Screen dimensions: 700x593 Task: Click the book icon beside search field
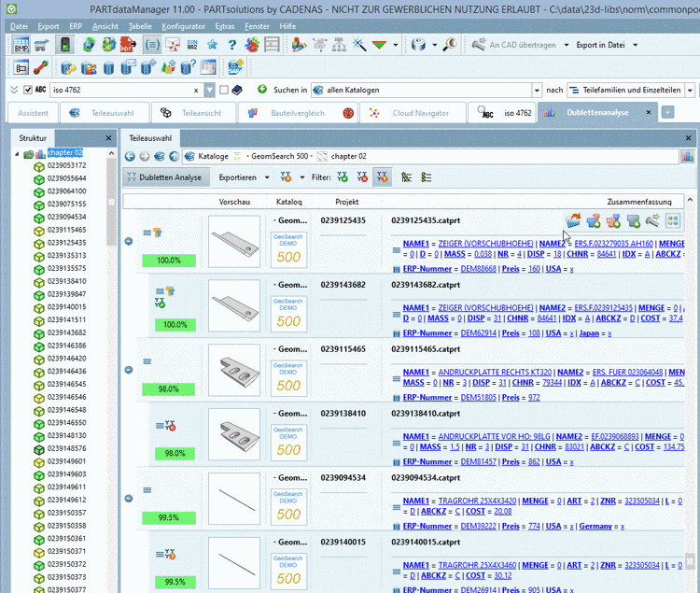[237, 90]
